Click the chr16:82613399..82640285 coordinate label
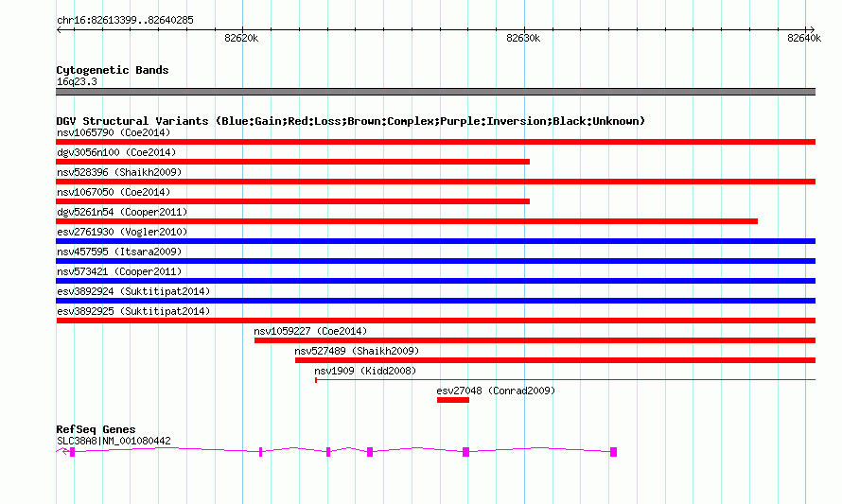This screenshot has height=504, width=842. [x=125, y=20]
